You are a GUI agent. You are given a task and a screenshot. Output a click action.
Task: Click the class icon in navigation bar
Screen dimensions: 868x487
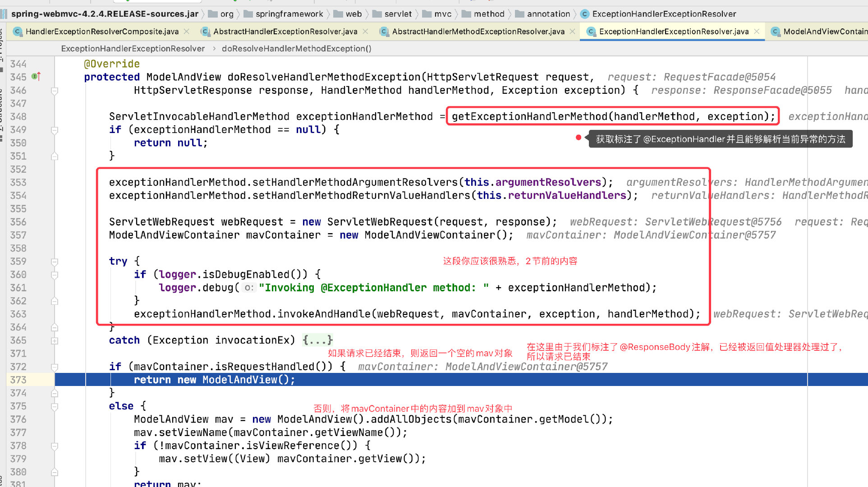click(585, 14)
